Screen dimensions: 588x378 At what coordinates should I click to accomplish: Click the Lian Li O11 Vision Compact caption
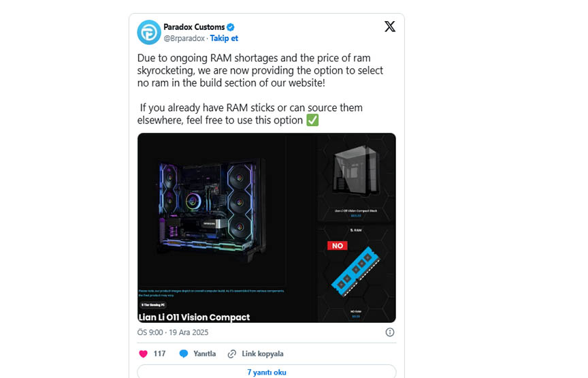click(194, 317)
